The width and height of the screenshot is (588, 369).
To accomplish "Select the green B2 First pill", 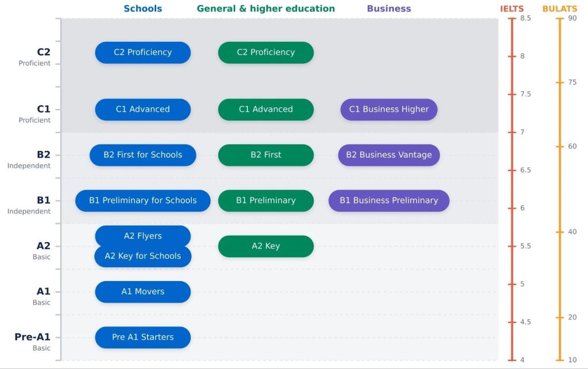I will pos(265,155).
